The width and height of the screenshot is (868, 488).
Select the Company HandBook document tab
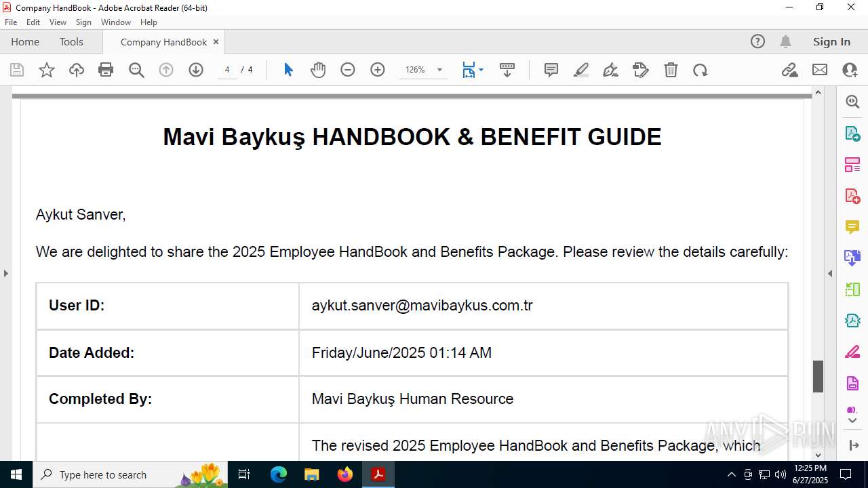point(163,42)
